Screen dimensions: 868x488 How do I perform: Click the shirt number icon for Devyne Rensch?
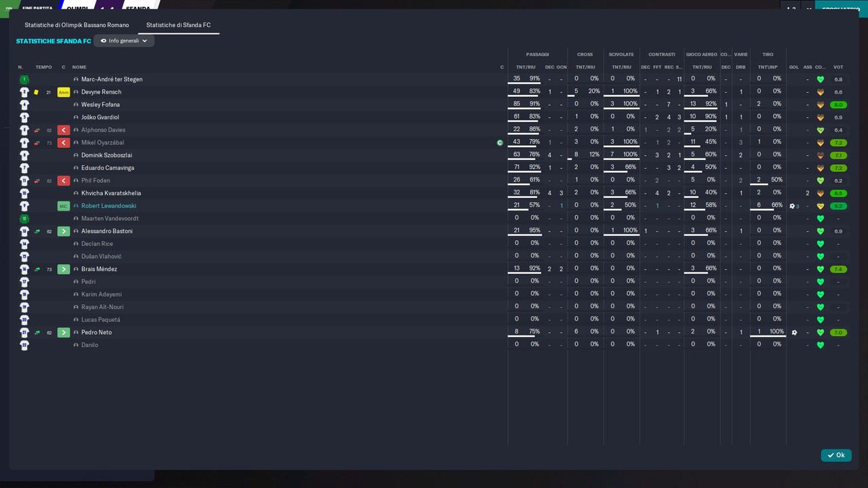point(24,92)
